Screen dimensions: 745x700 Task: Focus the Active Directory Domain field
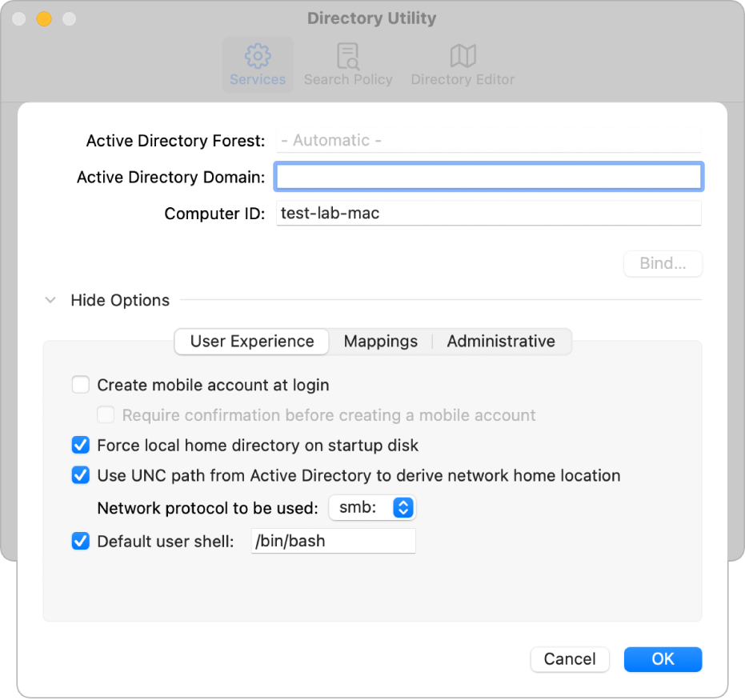point(488,177)
